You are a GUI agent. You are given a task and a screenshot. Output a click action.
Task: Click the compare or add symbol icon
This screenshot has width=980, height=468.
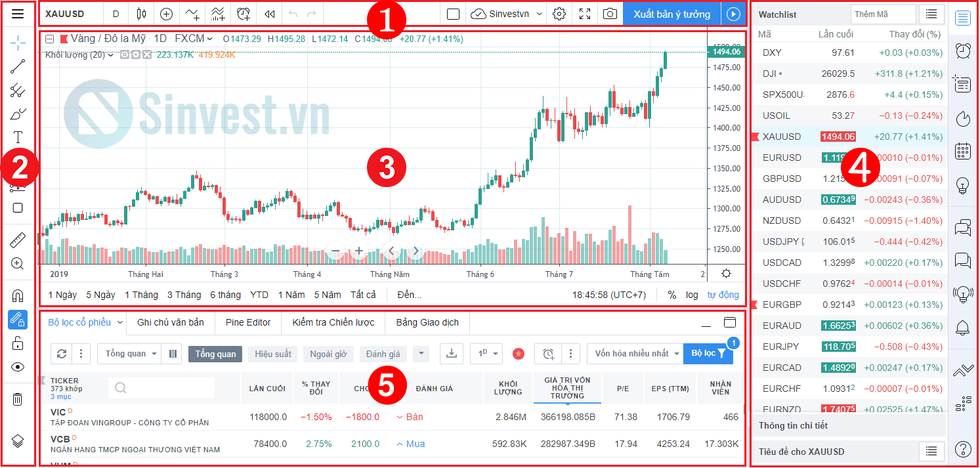[x=167, y=13]
